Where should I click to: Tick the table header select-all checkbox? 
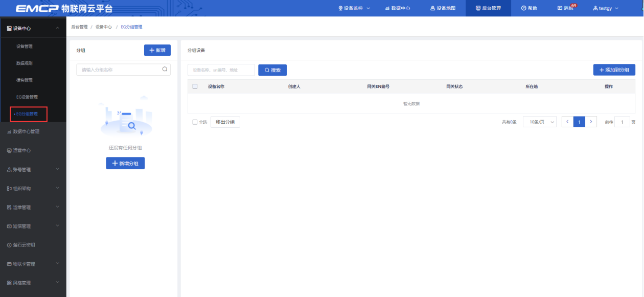coord(195,86)
